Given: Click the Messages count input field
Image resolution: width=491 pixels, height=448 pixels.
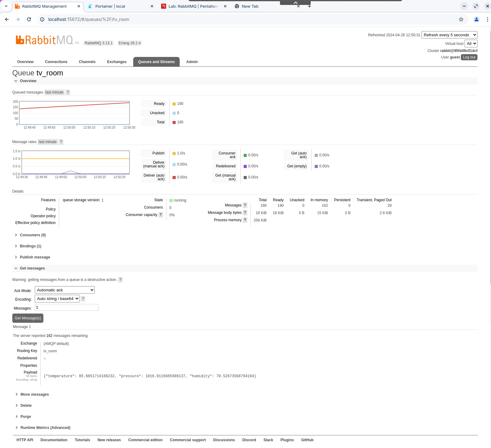Looking at the screenshot, I should pyautogui.click(x=66, y=307).
